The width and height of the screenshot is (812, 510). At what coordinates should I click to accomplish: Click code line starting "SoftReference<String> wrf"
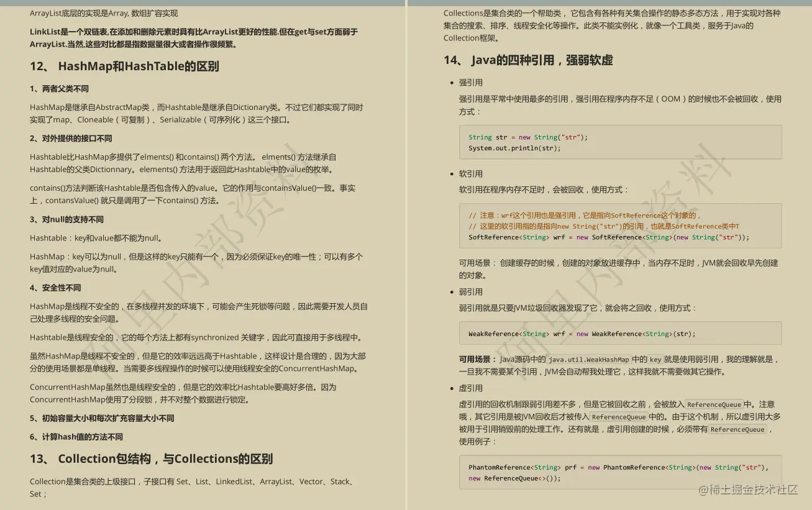[x=609, y=237]
